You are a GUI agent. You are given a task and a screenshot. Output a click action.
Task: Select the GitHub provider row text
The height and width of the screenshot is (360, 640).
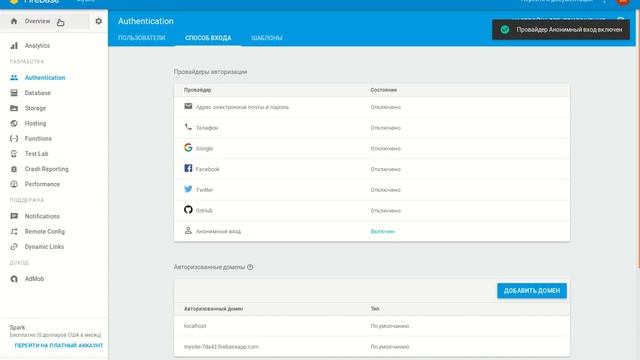click(204, 211)
